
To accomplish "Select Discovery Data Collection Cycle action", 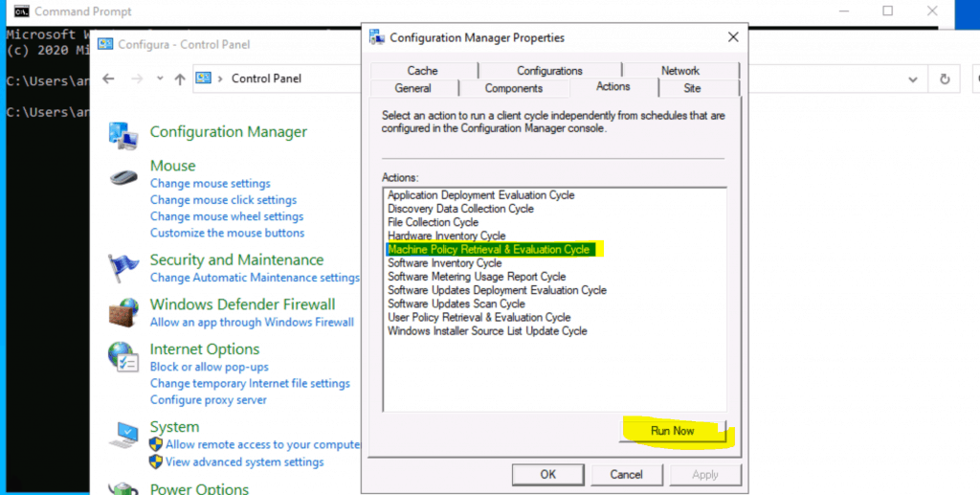I will point(460,209).
